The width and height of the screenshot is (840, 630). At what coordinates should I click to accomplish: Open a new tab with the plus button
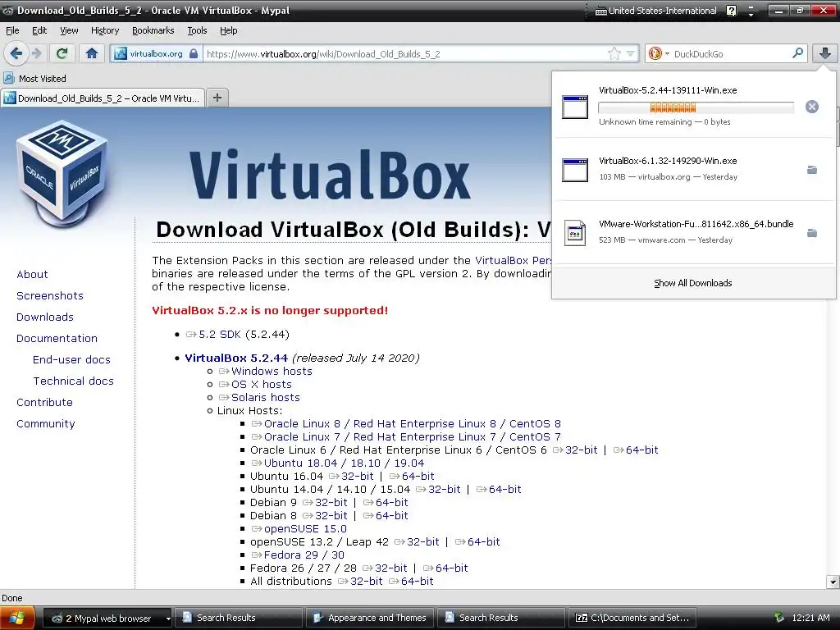pos(217,98)
